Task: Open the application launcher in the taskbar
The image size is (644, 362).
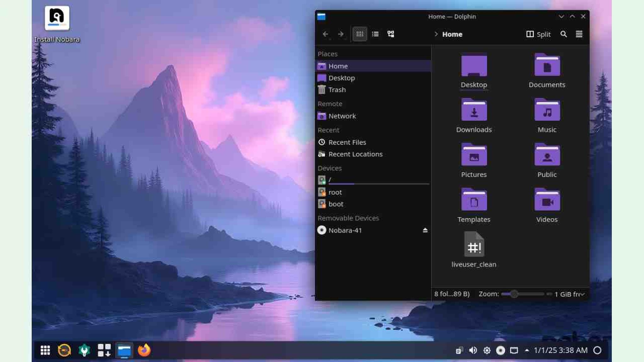Action: [45, 350]
